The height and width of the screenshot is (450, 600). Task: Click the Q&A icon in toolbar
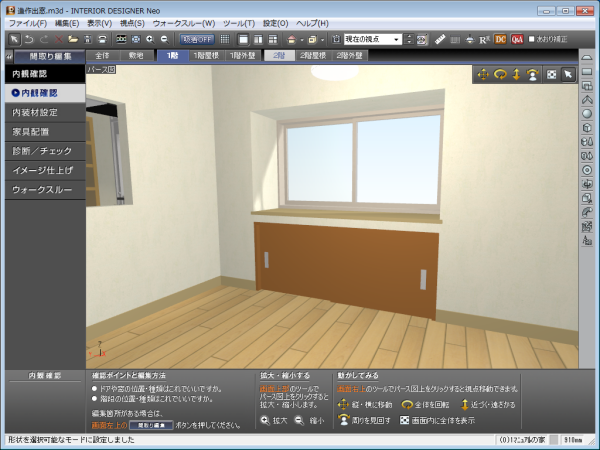point(517,39)
